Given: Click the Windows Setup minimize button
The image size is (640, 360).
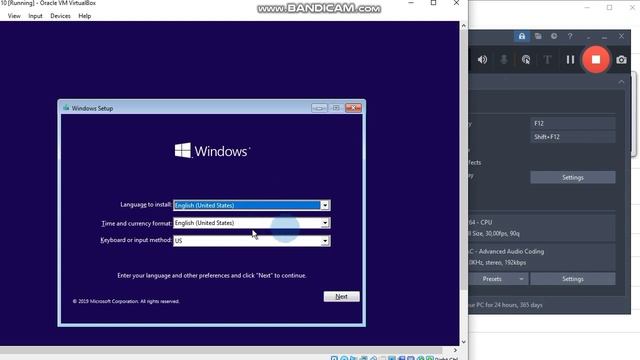Looking at the screenshot, I should point(319,108).
